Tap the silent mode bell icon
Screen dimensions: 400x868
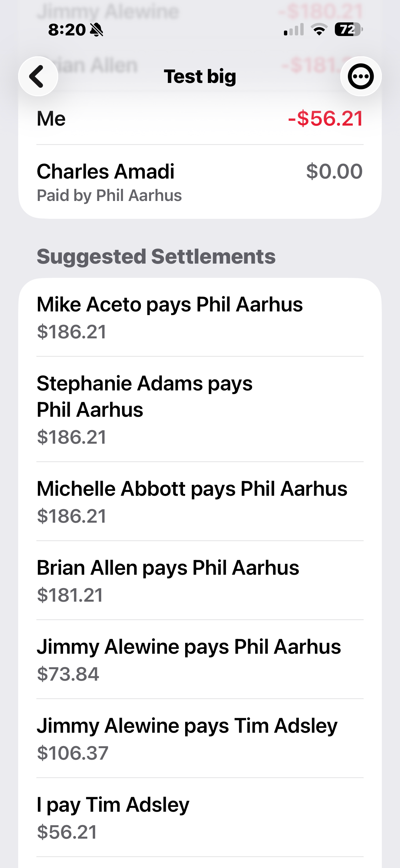pyautogui.click(x=97, y=30)
